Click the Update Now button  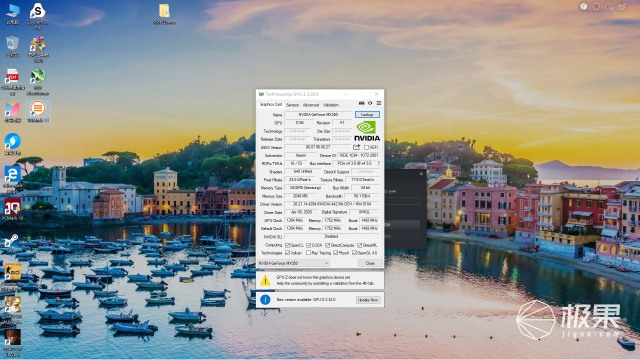point(368,300)
